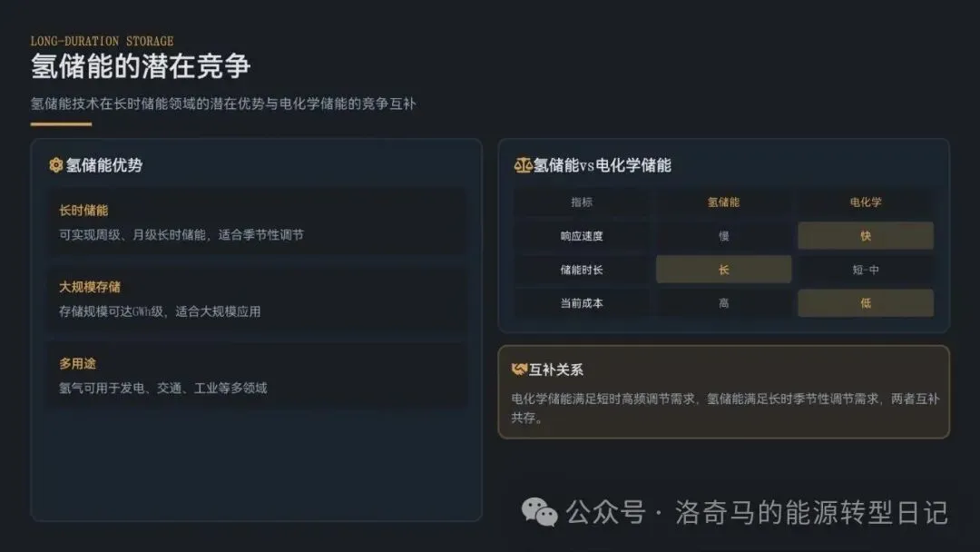This screenshot has width=980, height=552.
Task: Click the highlighted 快 cell
Action: [x=866, y=236]
